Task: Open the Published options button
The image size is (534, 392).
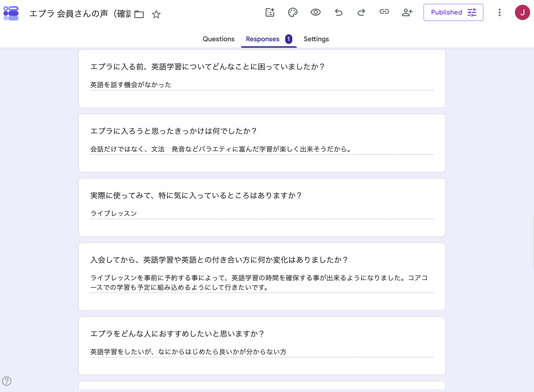Action: tap(453, 12)
